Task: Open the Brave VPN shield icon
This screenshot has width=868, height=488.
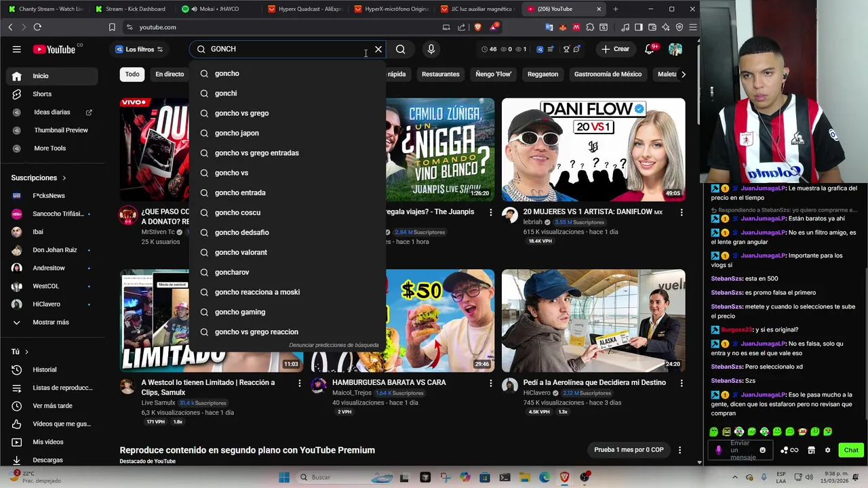Action: click(x=679, y=27)
